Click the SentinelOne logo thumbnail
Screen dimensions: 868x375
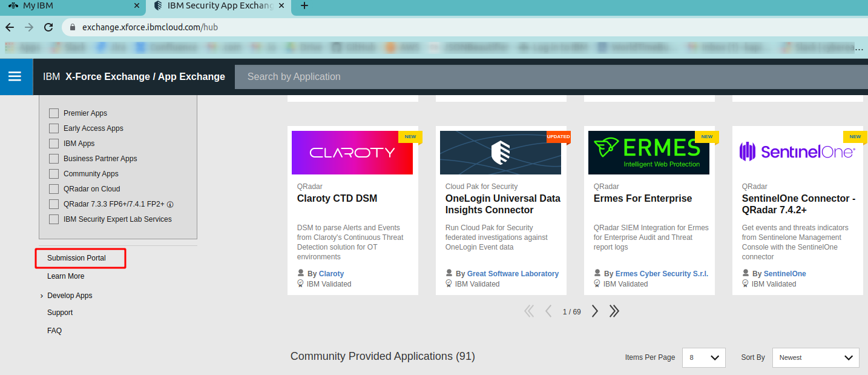pyautogui.click(x=797, y=153)
